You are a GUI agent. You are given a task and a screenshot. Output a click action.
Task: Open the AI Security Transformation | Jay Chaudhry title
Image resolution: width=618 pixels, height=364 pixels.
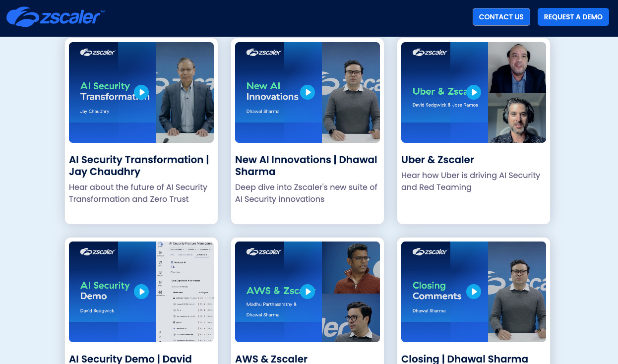139,166
